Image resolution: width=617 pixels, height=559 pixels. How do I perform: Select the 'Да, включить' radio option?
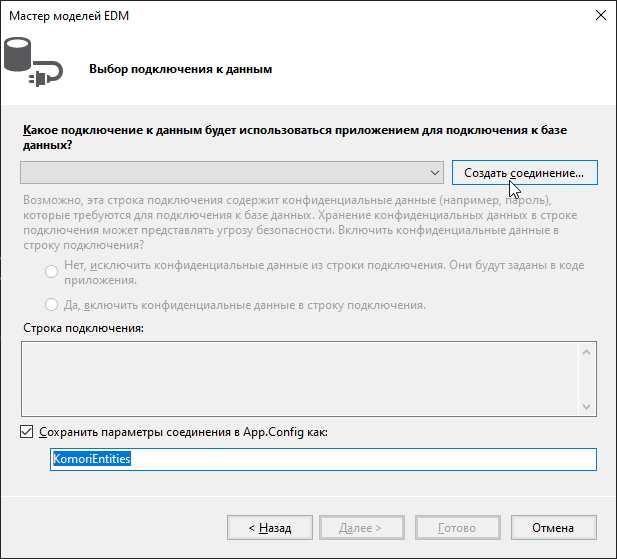click(x=52, y=305)
